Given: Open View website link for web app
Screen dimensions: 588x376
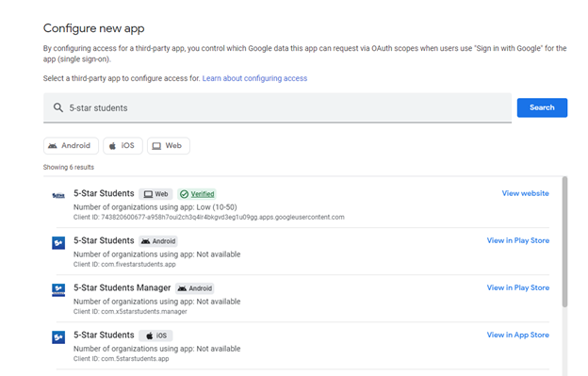Looking at the screenshot, I should (526, 193).
